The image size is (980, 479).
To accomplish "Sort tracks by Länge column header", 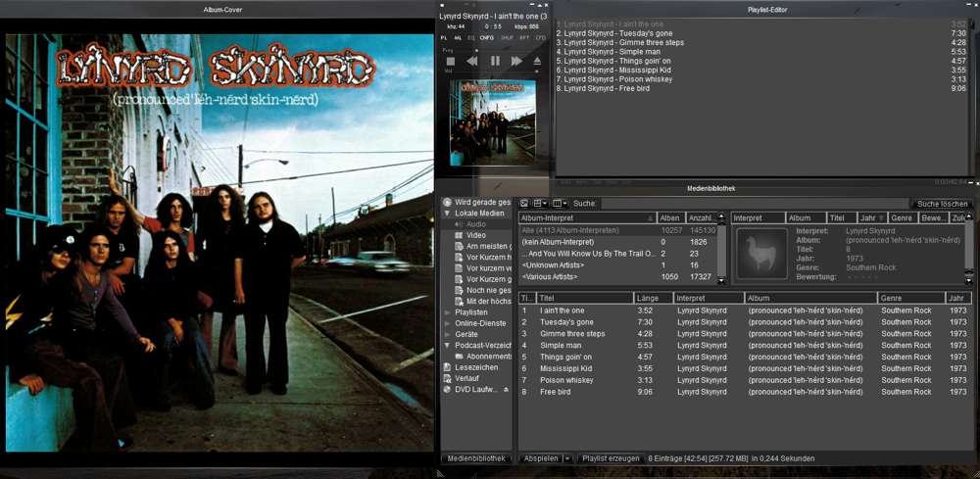I will (x=652, y=298).
